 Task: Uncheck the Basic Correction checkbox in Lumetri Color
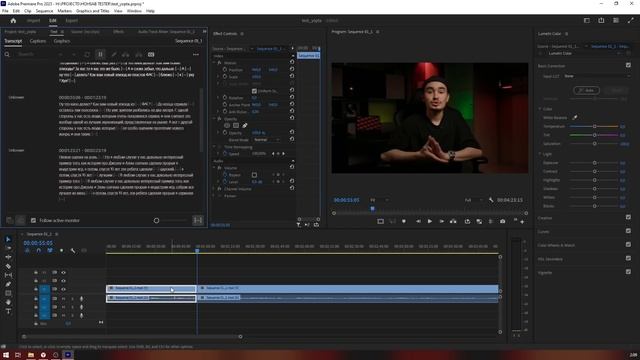(x=628, y=65)
